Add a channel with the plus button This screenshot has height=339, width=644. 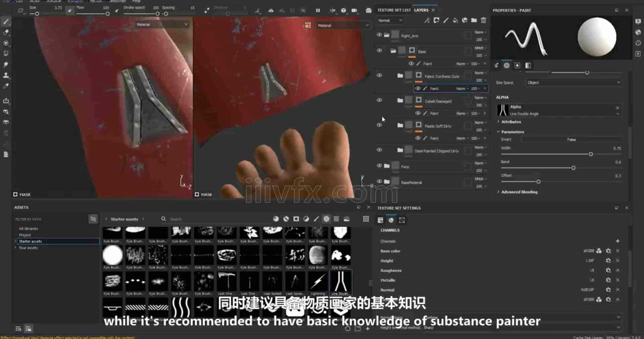click(x=618, y=241)
